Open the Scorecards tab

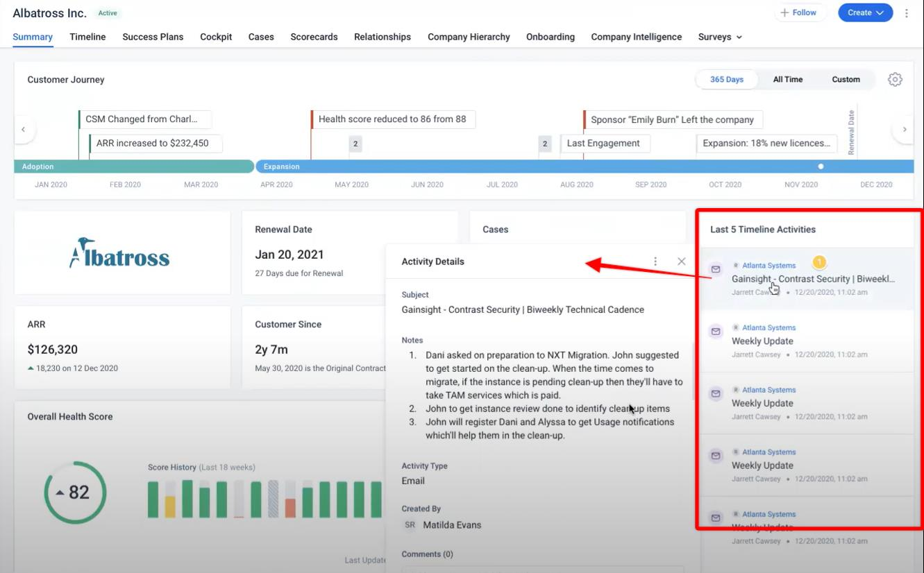[x=314, y=37]
